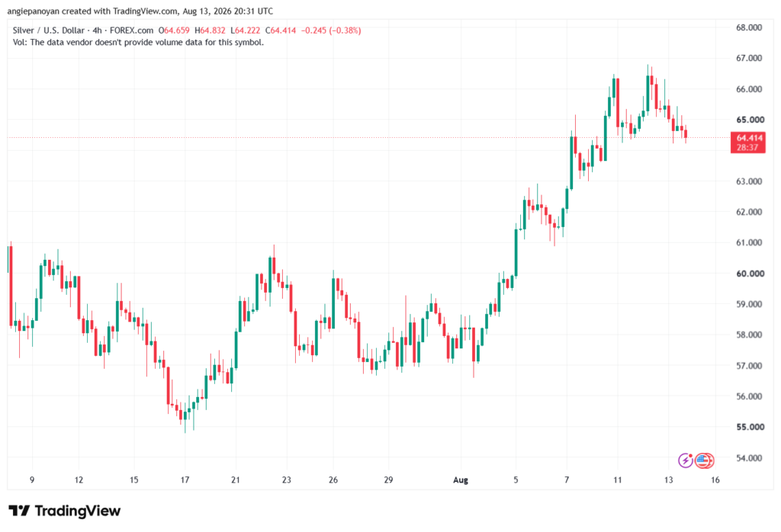Click the date label 7 on the time axis
This screenshot has height=532, width=781.
pyautogui.click(x=567, y=479)
